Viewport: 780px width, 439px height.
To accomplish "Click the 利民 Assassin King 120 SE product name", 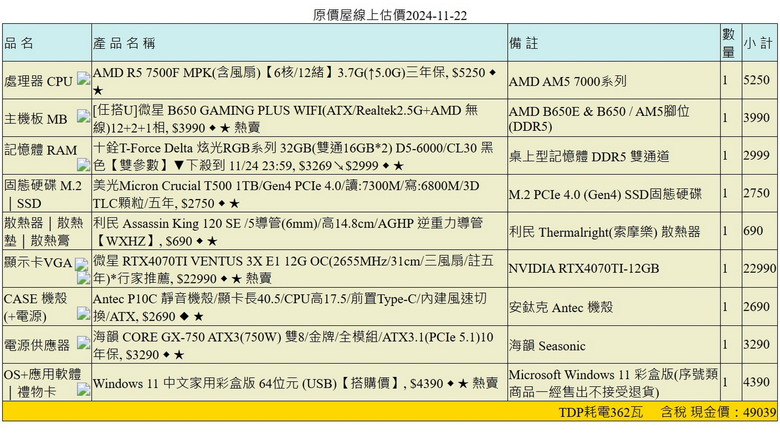I will (x=288, y=232).
